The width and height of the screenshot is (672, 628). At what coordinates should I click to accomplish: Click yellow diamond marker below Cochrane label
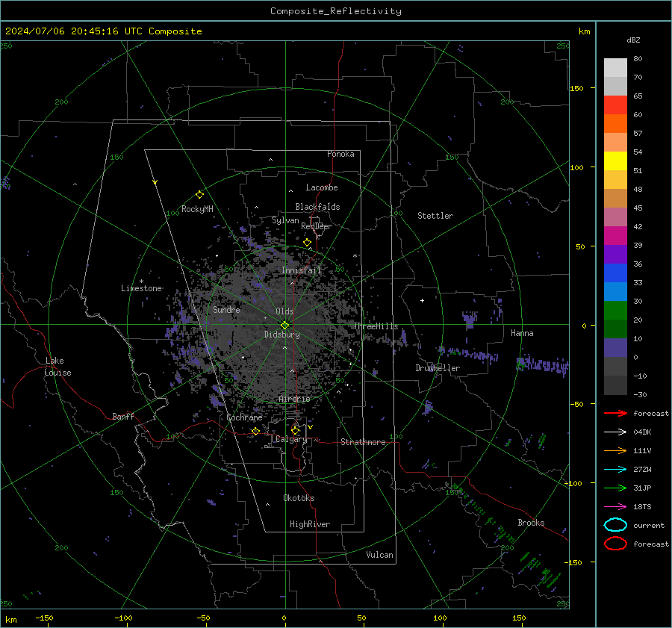tap(255, 431)
